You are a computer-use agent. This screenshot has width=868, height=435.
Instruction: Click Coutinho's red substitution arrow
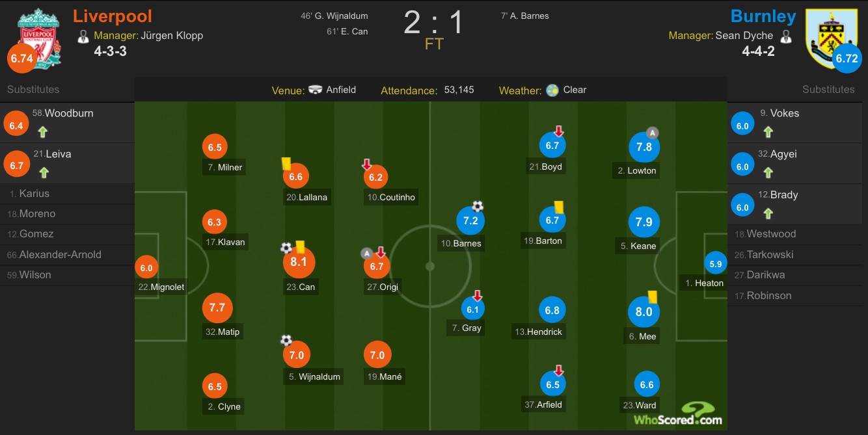[367, 165]
